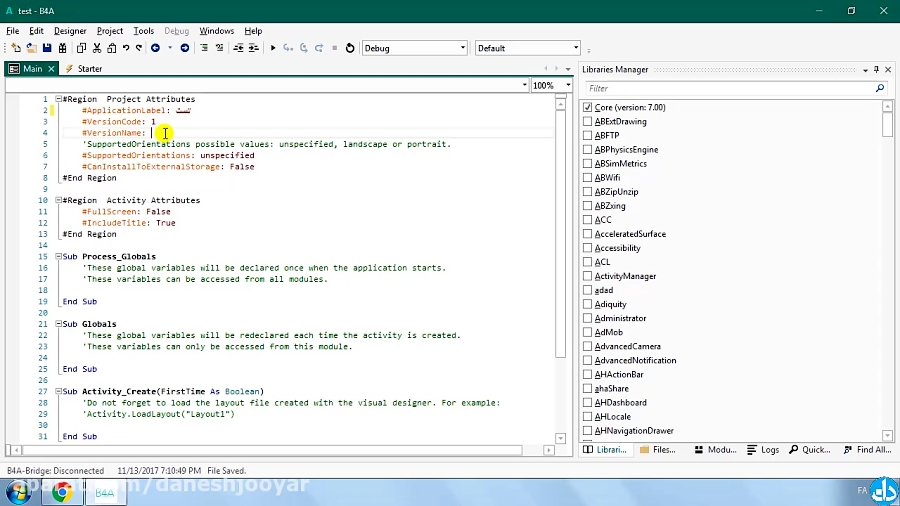Click the Restart circular arrow icon
900x506 pixels.
pyautogui.click(x=350, y=48)
